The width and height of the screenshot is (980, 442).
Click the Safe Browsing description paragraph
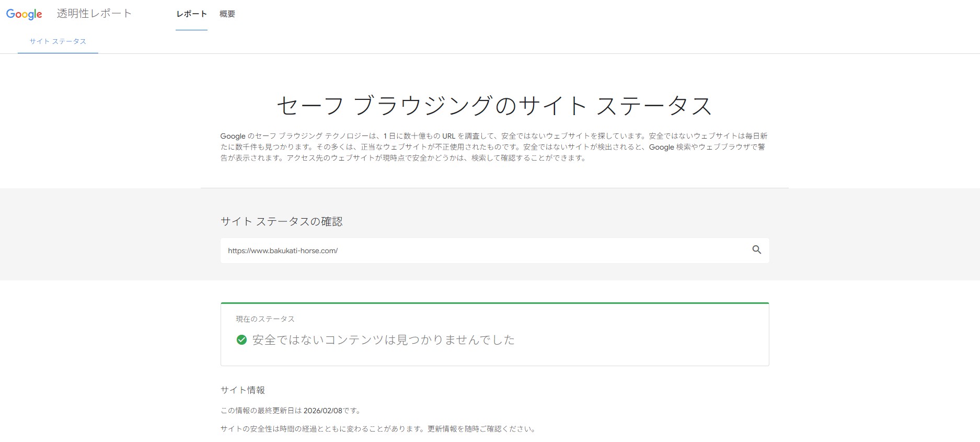[494, 147]
